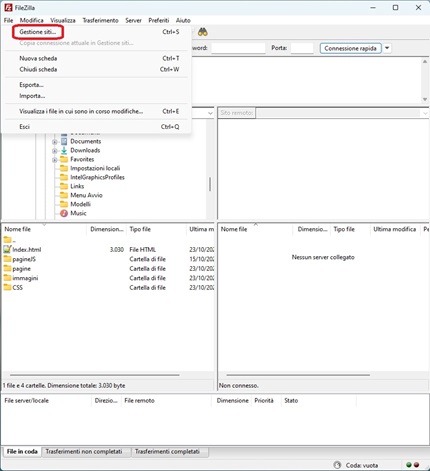Viewport: 430px width, 471px height.
Task: Select the Downloads folder icon in tree
Action: (64, 150)
